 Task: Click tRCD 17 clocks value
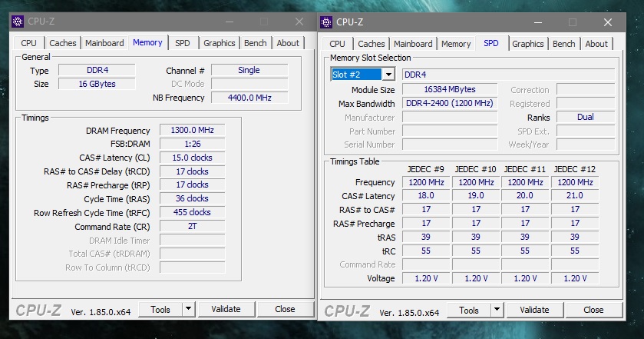point(192,171)
